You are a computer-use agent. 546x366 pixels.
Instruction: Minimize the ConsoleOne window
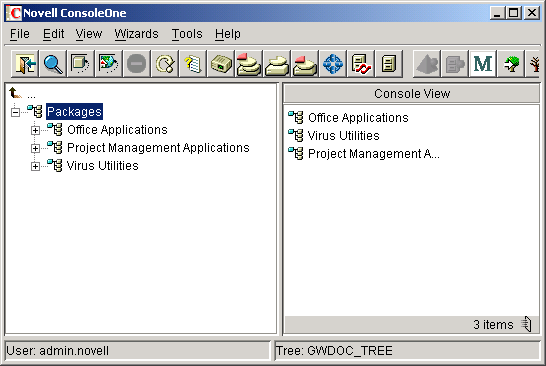(497, 13)
